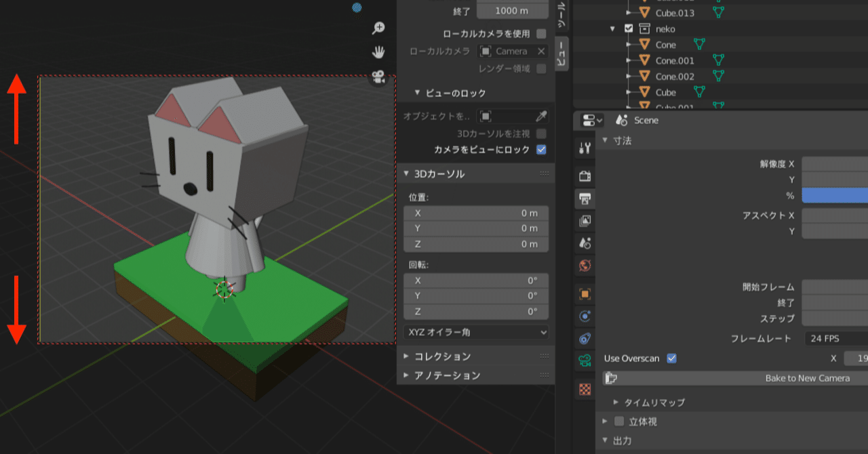Uncheck カメラをビューにロック
Viewport: 868px width, 454px height.
coord(541,150)
